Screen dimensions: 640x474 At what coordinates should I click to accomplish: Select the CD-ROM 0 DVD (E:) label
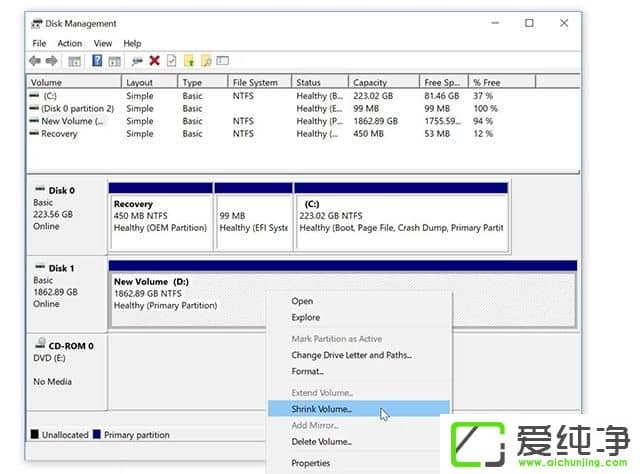[x=67, y=372]
